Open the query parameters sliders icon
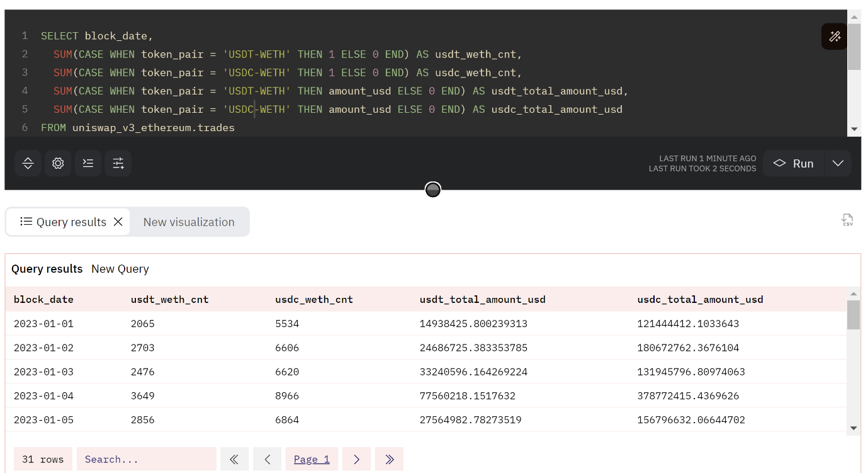The width and height of the screenshot is (868, 473). 118,163
